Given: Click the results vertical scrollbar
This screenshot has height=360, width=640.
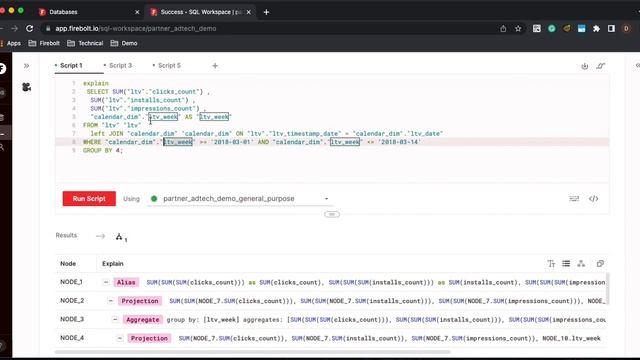Looking at the screenshot, I should point(607,288).
